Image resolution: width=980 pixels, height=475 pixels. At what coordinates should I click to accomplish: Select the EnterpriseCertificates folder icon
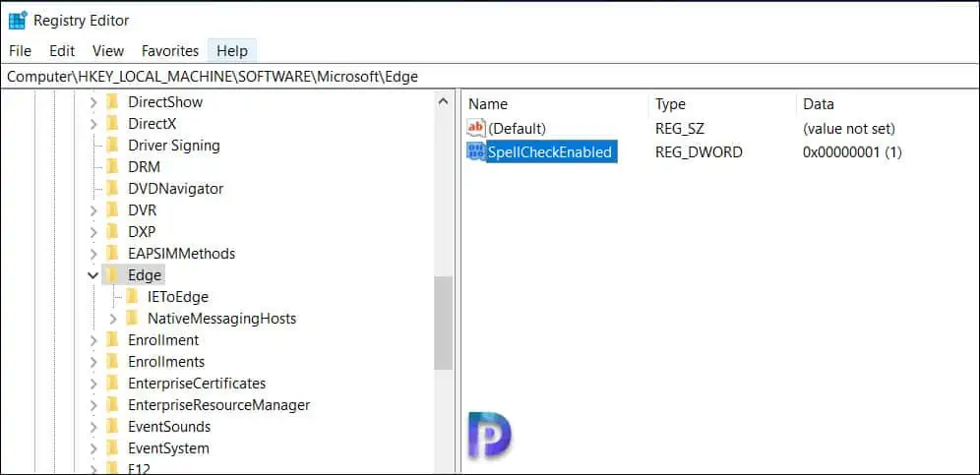(x=112, y=384)
